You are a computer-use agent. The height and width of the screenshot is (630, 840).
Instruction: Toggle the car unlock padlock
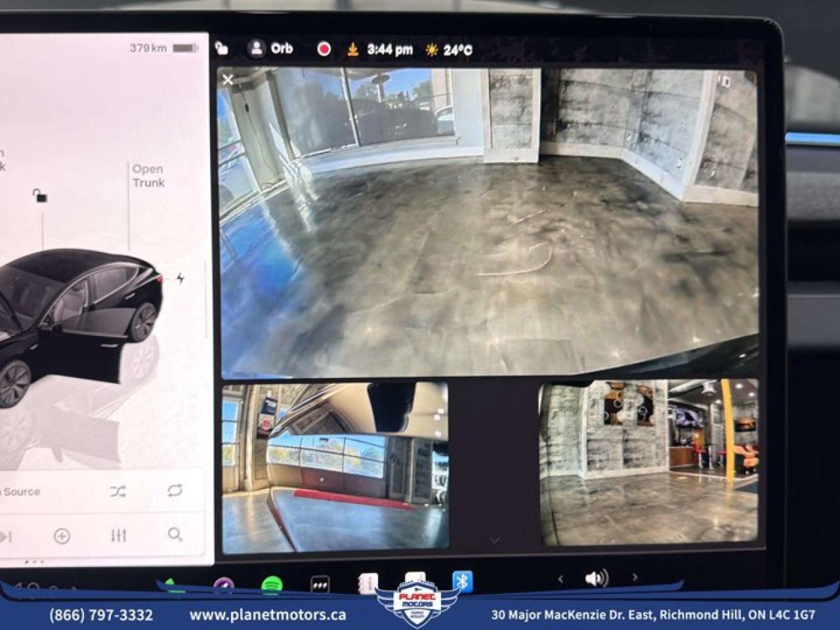[x=40, y=196]
